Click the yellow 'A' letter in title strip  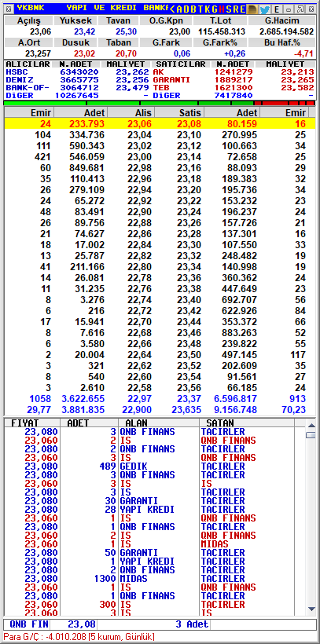tap(179, 9)
